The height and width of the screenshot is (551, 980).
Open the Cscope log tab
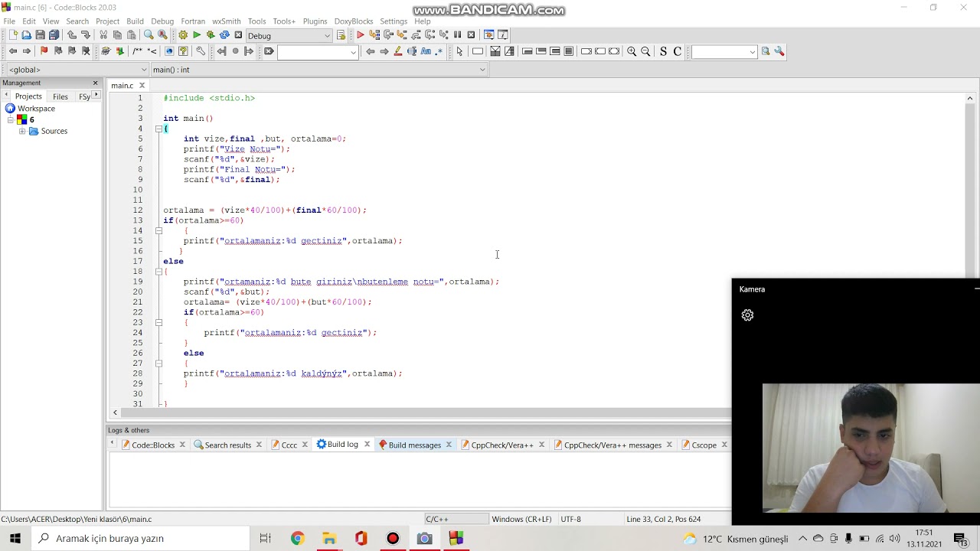click(704, 445)
